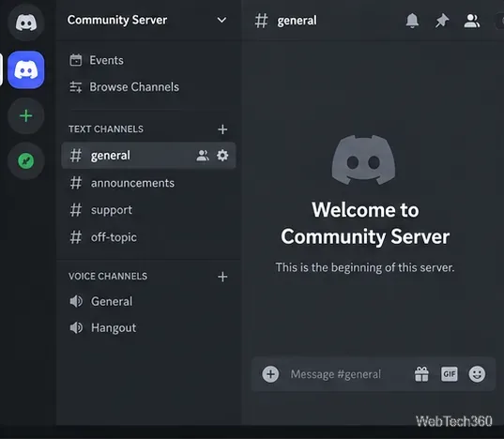Open Discord home direct messages icon
Screen dimensions: 504x439
click(26, 23)
